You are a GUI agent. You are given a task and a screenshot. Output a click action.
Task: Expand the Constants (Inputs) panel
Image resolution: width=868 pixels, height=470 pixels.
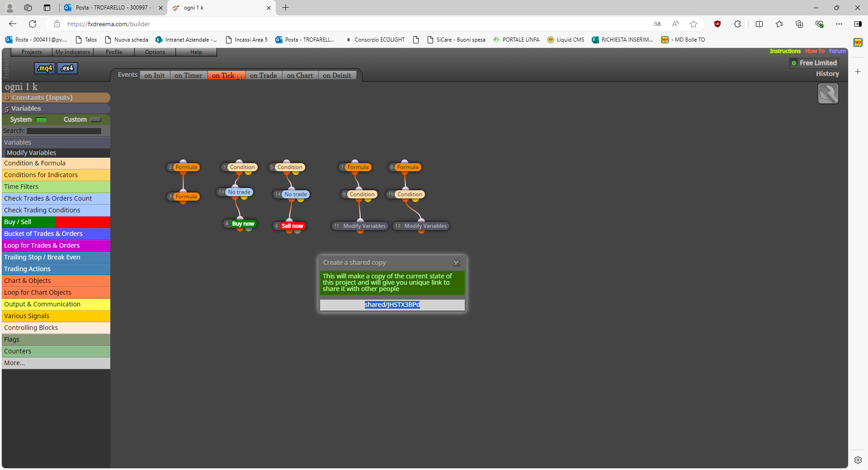pyautogui.click(x=56, y=98)
